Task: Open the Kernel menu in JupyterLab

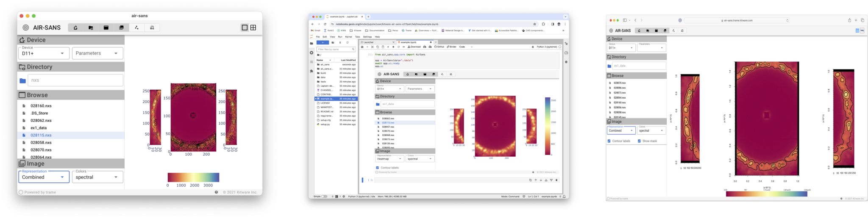Action: (x=348, y=37)
